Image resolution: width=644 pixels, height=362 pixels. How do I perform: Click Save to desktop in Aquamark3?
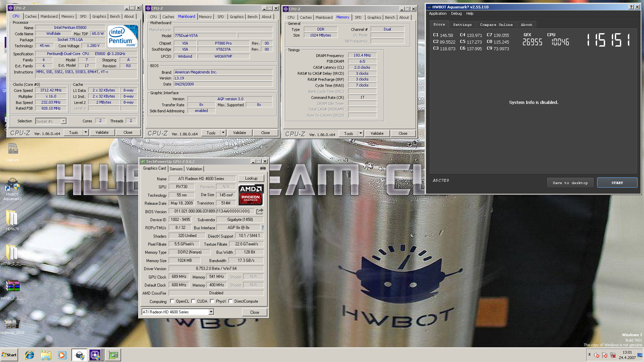click(x=570, y=183)
